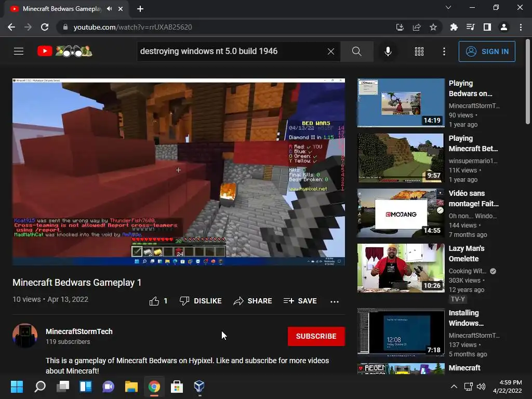This screenshot has height=399, width=532.
Task: Go to YouTube home via logo
Action: coord(64,51)
